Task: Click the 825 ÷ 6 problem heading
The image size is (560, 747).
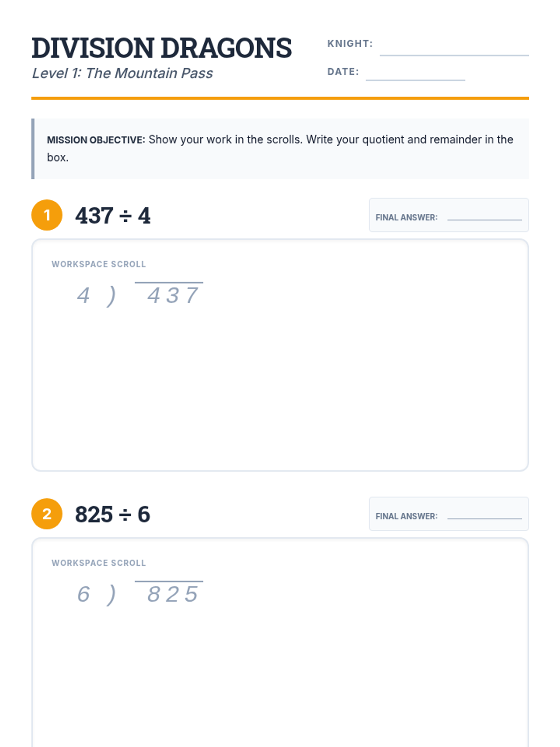Action: pyautogui.click(x=112, y=514)
